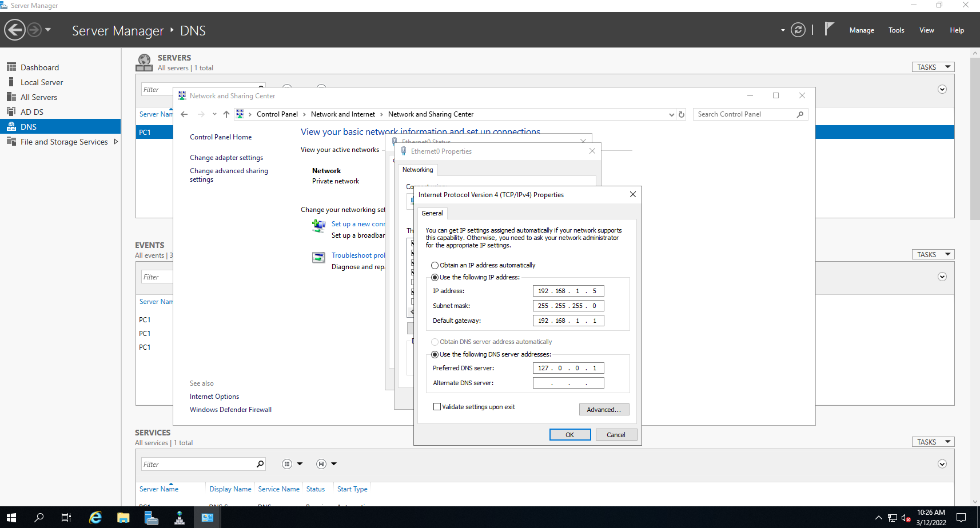Image resolution: width=980 pixels, height=528 pixels.
Task: Click Network and Internet breadcrumb
Action: click(343, 114)
